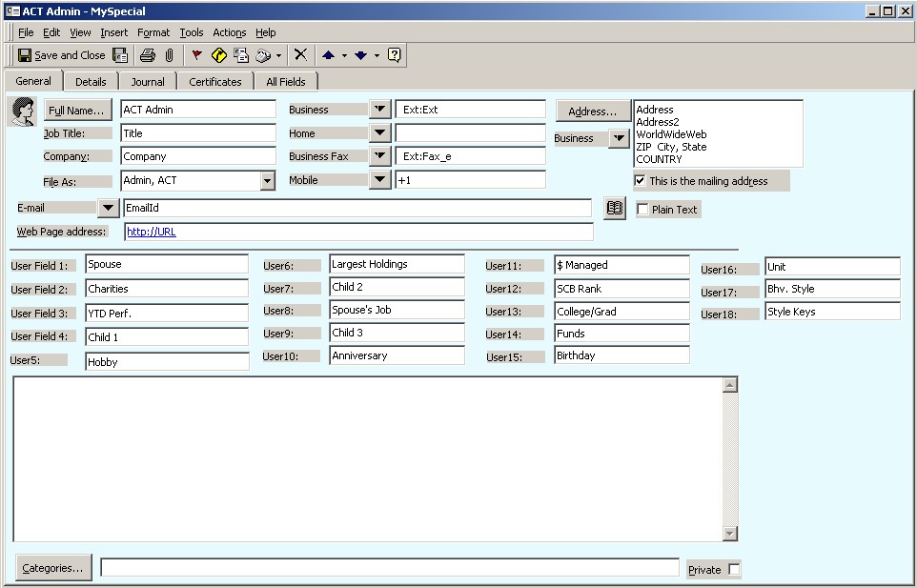
Task: Click the Full Name... button
Action: [77, 111]
